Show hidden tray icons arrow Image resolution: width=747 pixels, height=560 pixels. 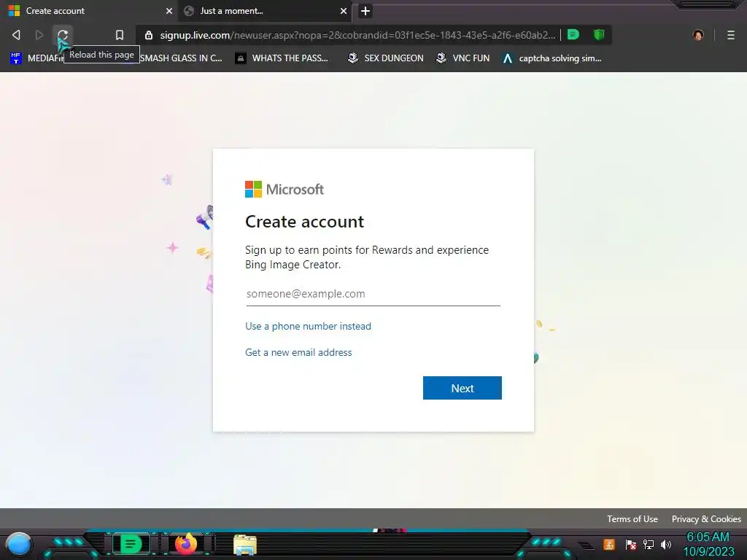(x=587, y=545)
